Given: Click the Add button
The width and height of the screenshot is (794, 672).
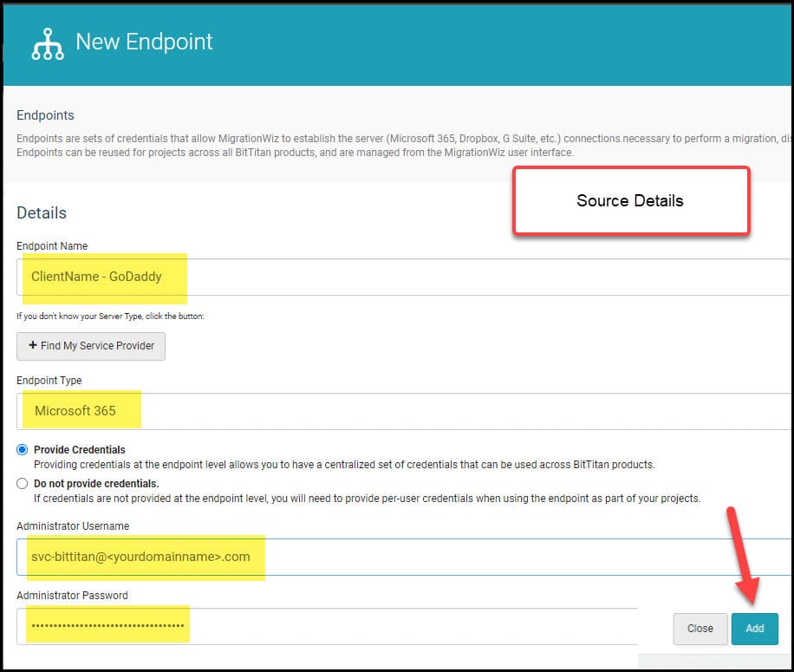Looking at the screenshot, I should 754,629.
